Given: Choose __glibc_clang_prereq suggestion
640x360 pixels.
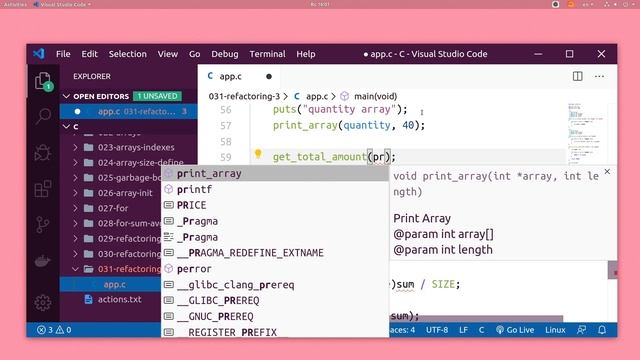Looking at the screenshot, I should (275, 284).
